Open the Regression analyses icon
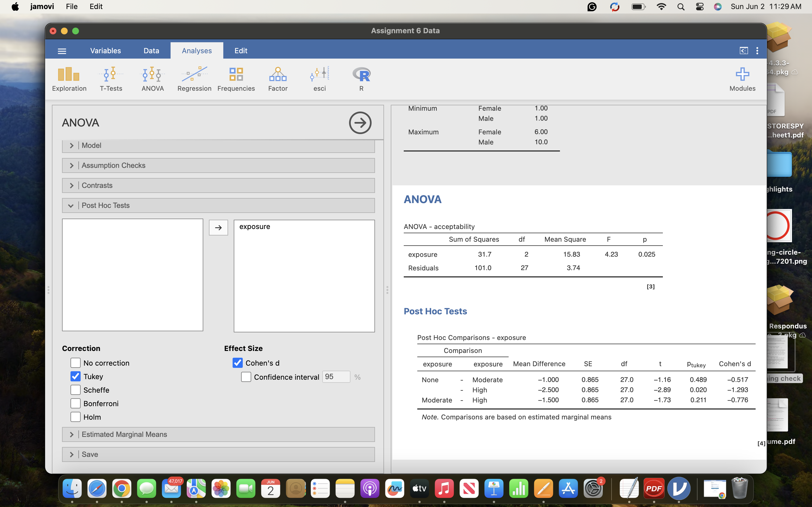 pos(194,79)
